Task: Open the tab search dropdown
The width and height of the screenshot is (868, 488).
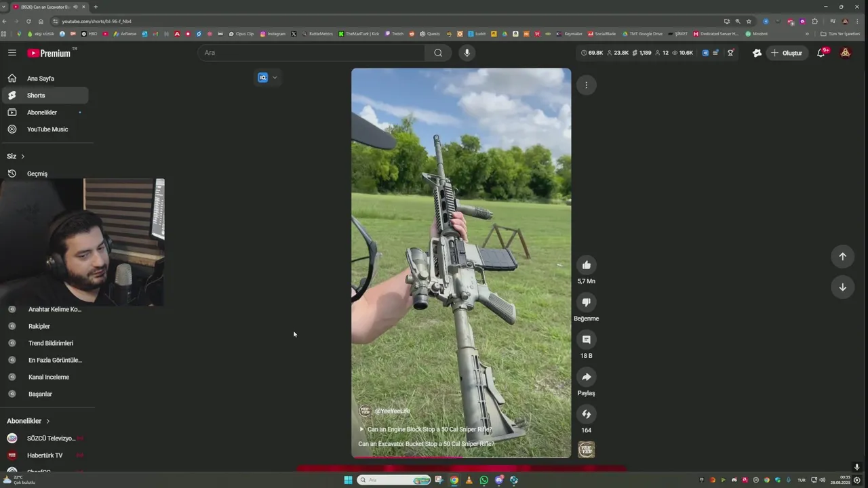Action: pos(4,7)
